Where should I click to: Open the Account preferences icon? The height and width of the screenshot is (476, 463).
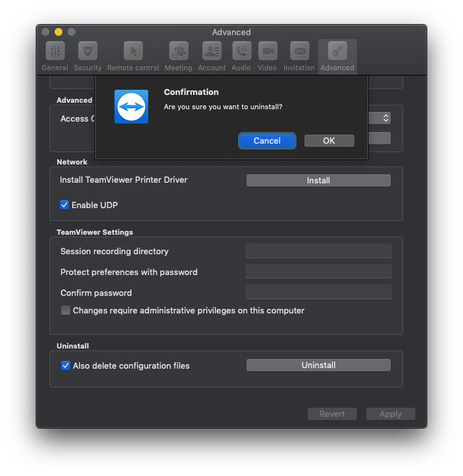tap(212, 51)
